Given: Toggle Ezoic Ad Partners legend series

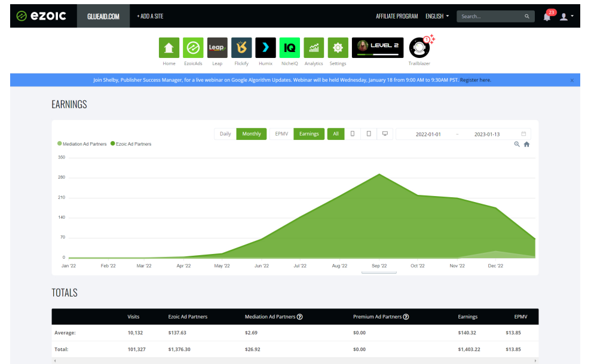Looking at the screenshot, I should [131, 144].
